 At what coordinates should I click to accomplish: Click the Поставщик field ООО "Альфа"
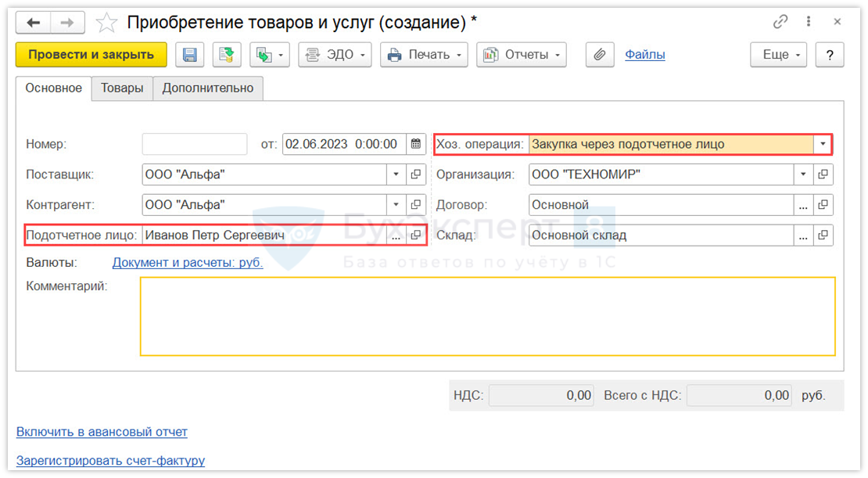click(x=264, y=174)
